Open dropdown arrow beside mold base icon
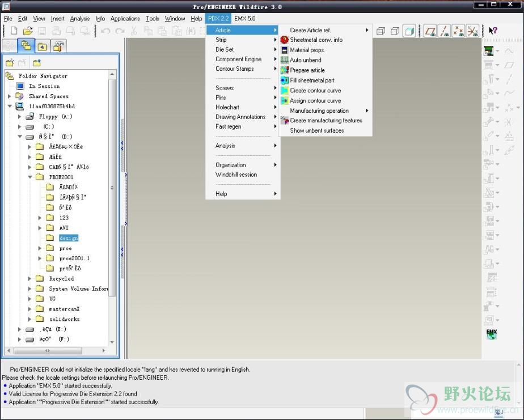This screenshot has height=420, width=524. [x=497, y=51]
